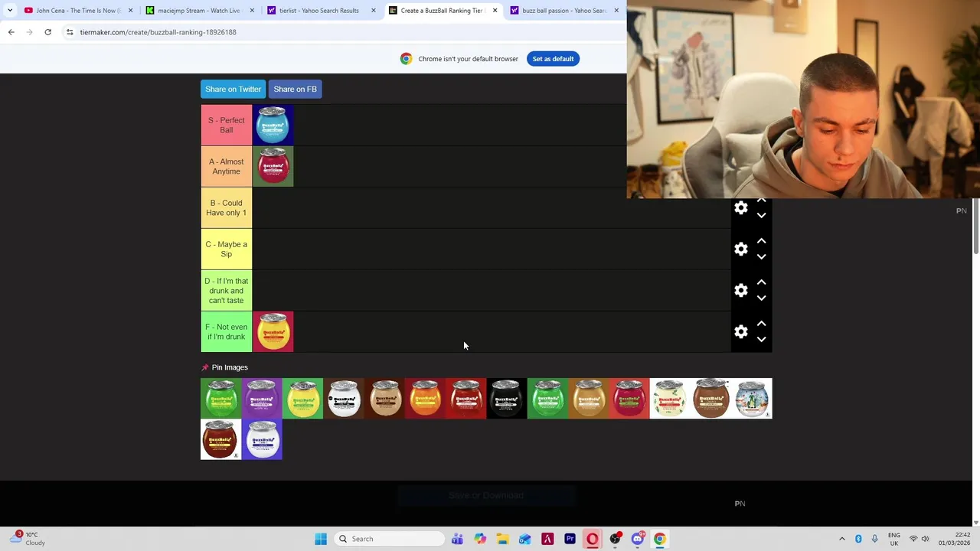Viewport: 980px width, 551px height.
Task: Click Bluetooth icon in system tray
Action: pyautogui.click(x=858, y=539)
